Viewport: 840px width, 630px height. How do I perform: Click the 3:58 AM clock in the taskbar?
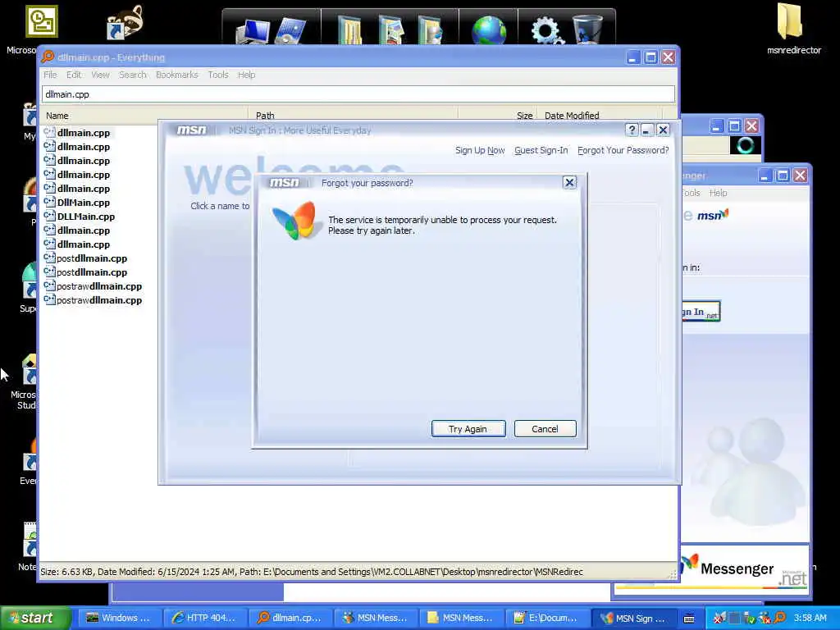[x=810, y=618]
